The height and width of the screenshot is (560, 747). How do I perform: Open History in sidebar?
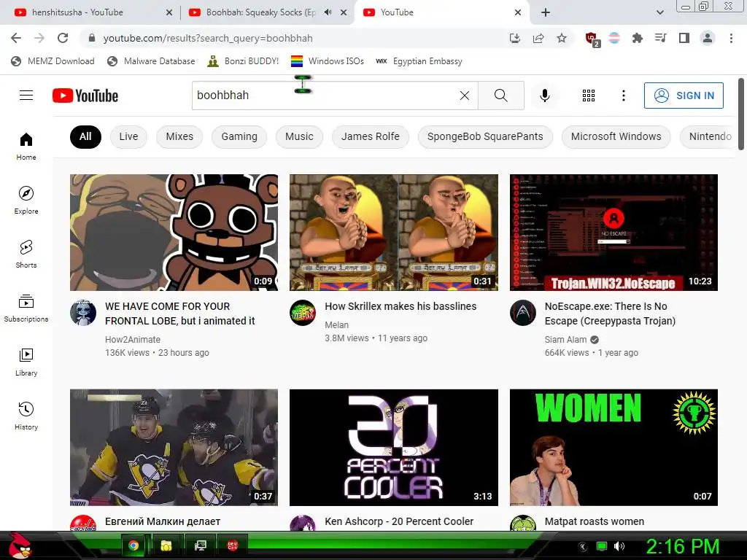[x=26, y=416]
